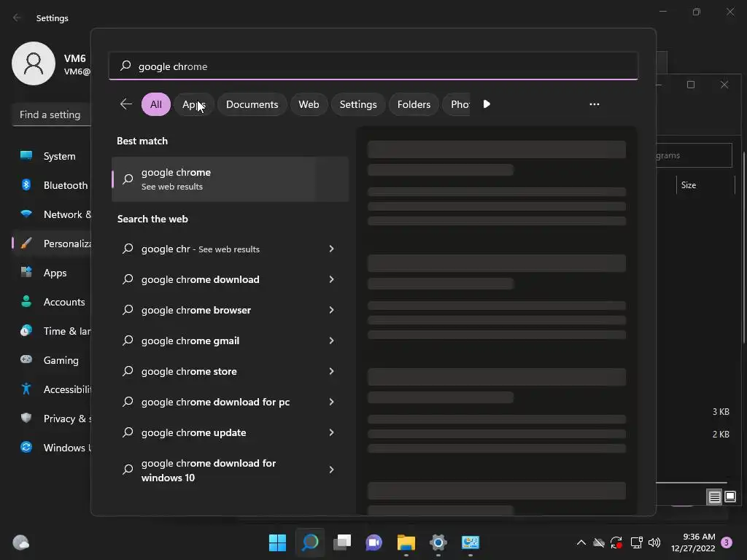Filter search results by Apps
This screenshot has height=560, width=747.
193,104
